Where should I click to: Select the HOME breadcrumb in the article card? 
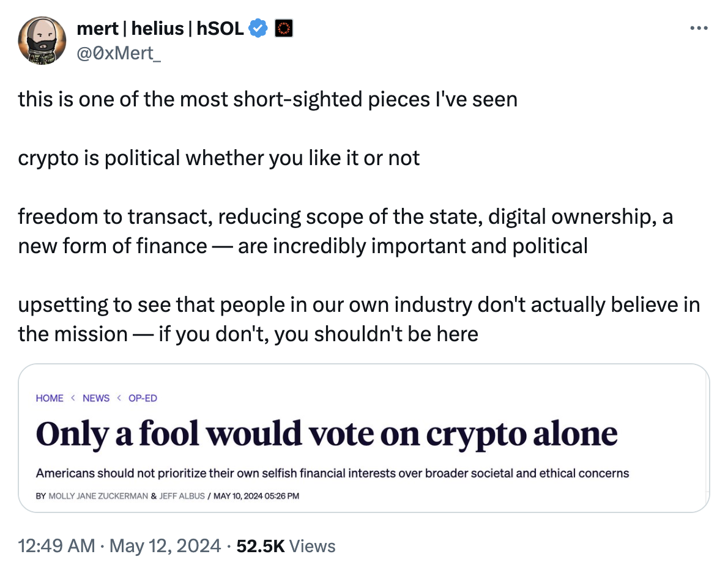(50, 398)
